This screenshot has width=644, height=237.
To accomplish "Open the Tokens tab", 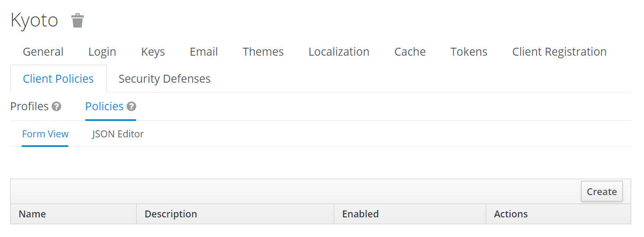I will (469, 51).
